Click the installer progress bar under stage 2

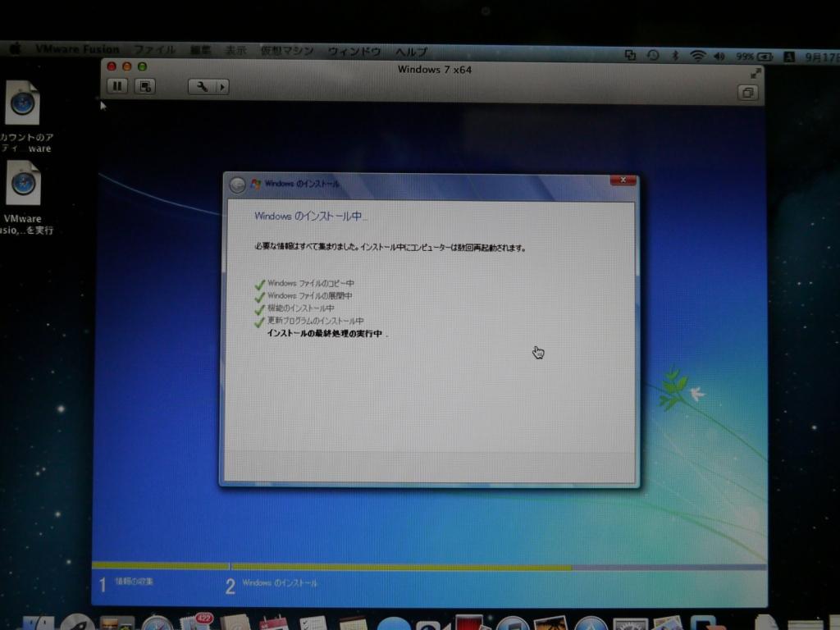pos(498,567)
